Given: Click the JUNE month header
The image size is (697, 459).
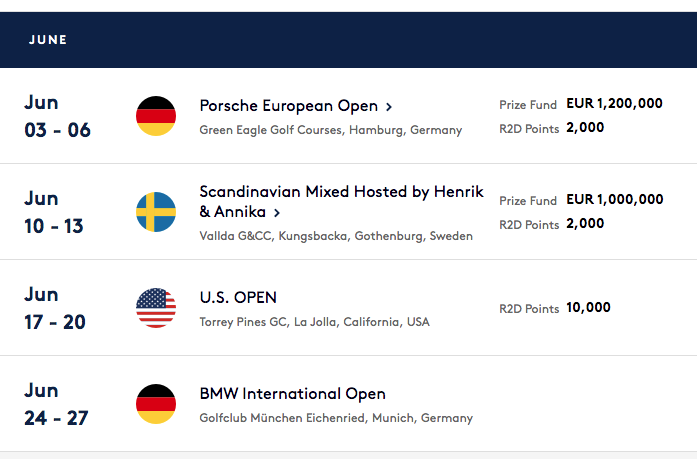Looking at the screenshot, I should click(x=48, y=40).
